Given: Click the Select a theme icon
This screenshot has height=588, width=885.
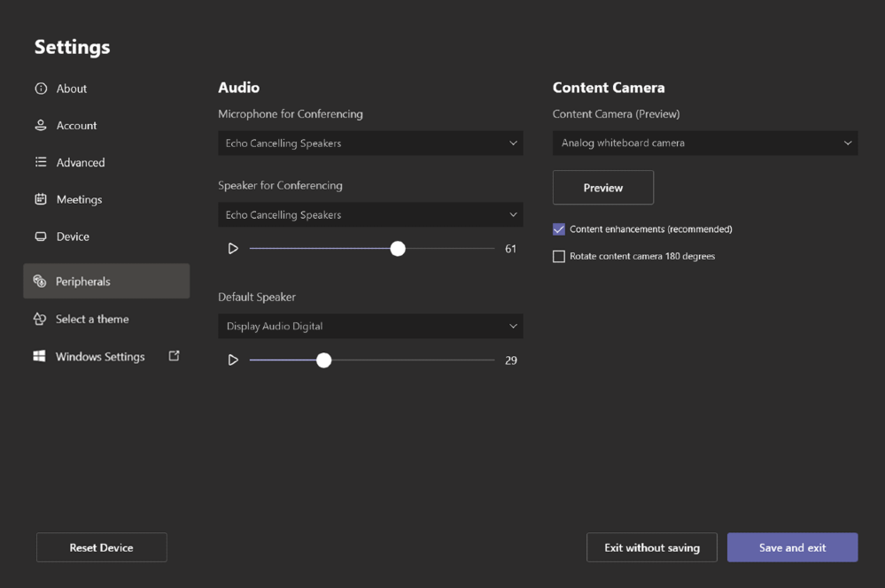Looking at the screenshot, I should point(40,319).
